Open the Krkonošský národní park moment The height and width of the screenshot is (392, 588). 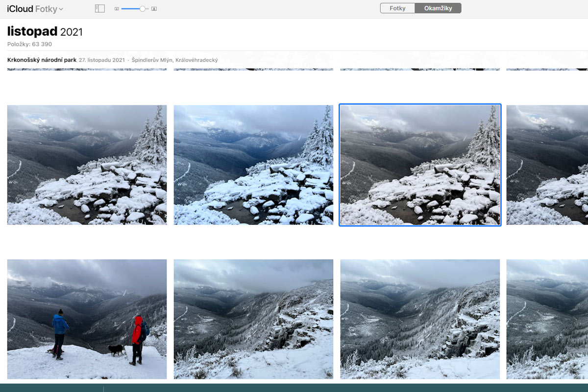coord(42,60)
